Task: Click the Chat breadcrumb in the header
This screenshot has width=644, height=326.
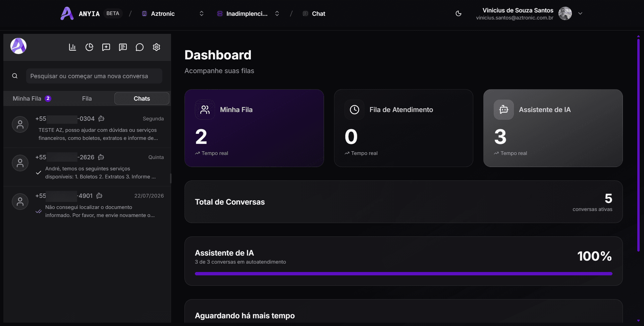Action: coord(314,14)
